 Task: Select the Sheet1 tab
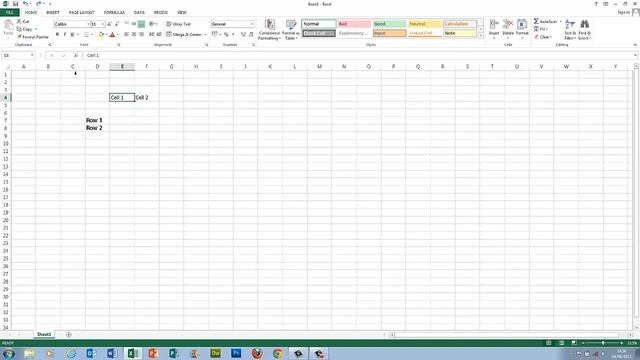44,334
